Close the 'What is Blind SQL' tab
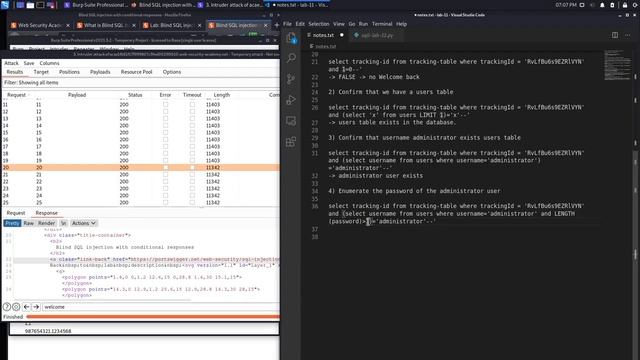Viewport: 640px width, 360px height. point(134,25)
